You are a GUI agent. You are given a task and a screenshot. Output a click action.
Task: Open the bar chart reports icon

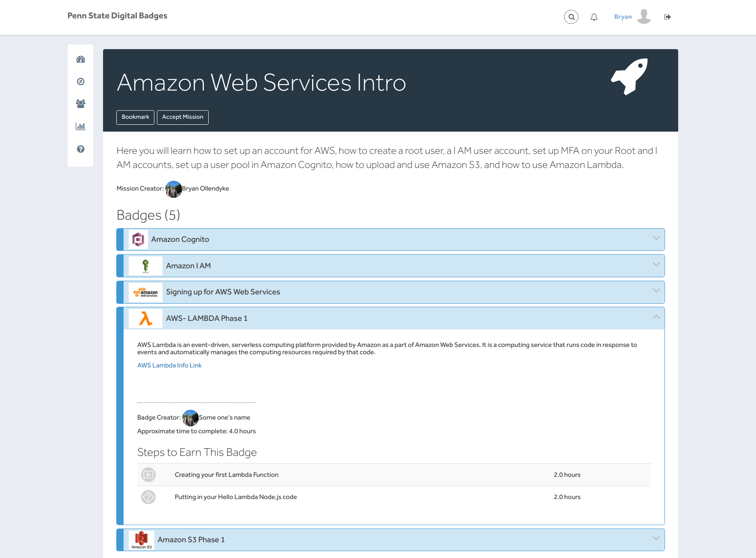80,126
